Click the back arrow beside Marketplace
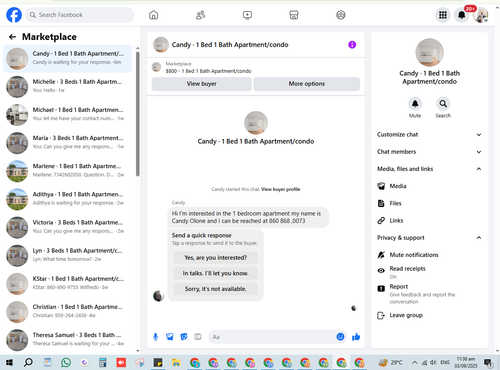 tap(13, 37)
